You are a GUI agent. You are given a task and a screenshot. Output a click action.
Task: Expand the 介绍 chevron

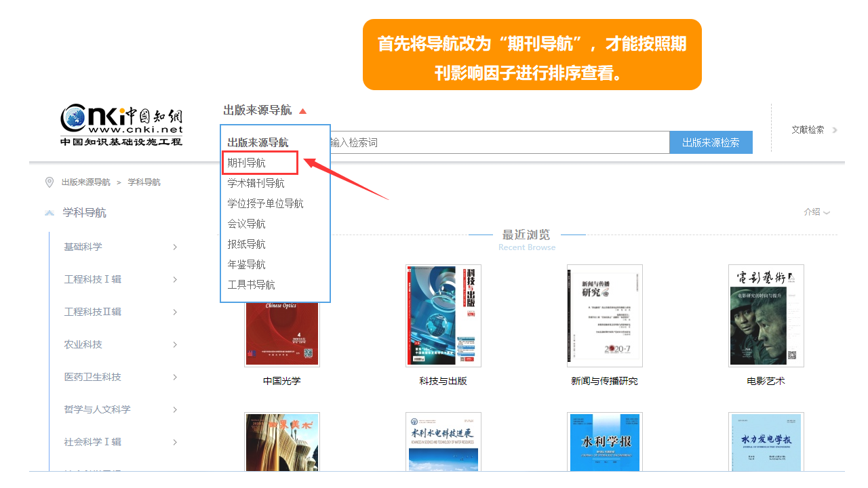827,213
